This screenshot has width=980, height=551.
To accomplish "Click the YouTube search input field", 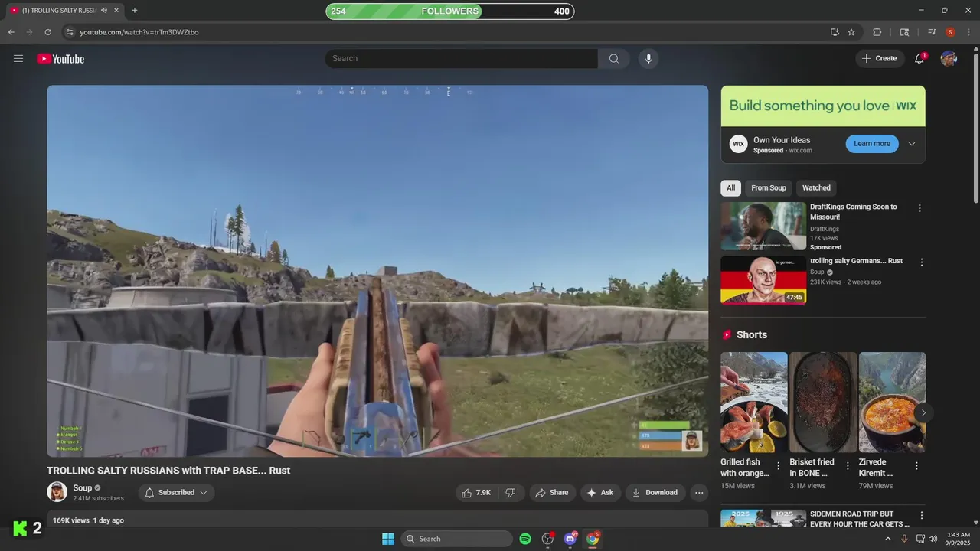I will click(x=461, y=59).
